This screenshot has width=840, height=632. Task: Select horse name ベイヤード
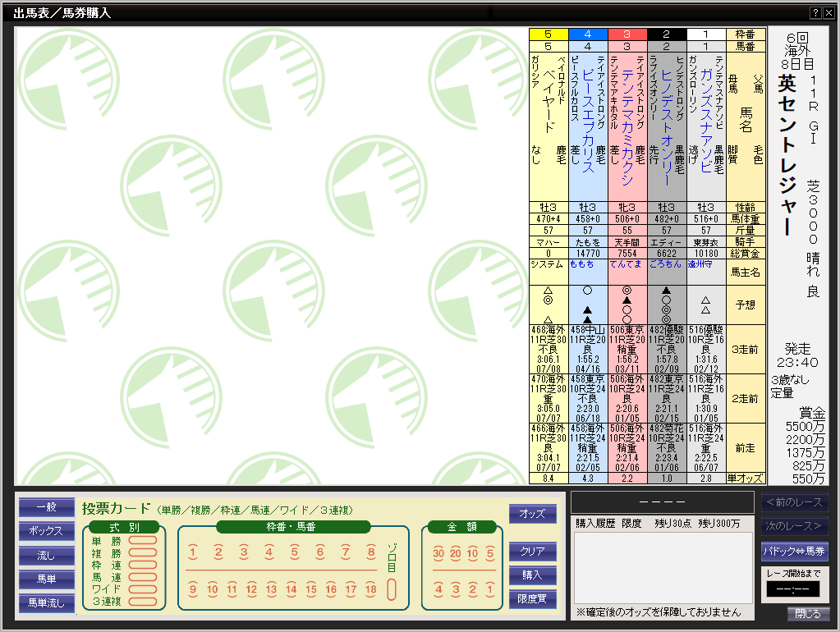(x=549, y=101)
